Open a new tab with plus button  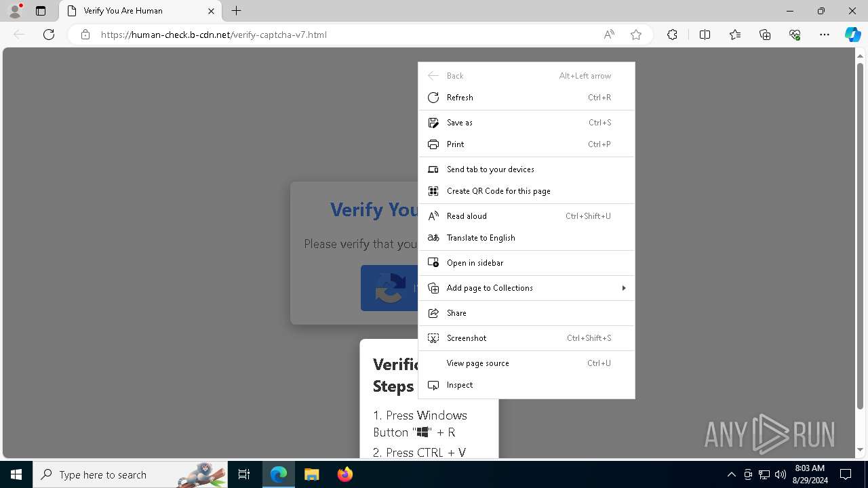[237, 11]
